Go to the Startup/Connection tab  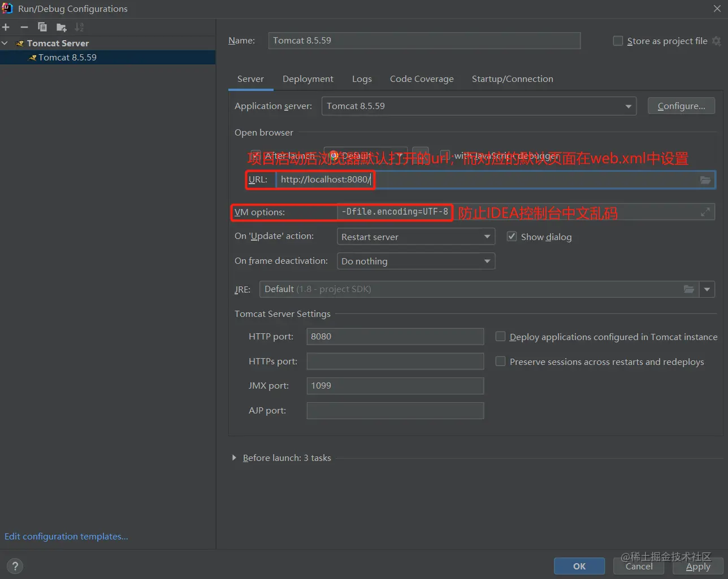tap(513, 79)
